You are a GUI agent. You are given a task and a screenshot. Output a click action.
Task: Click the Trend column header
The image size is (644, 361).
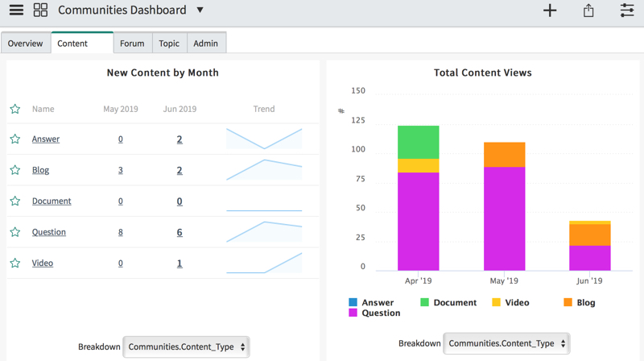point(264,109)
